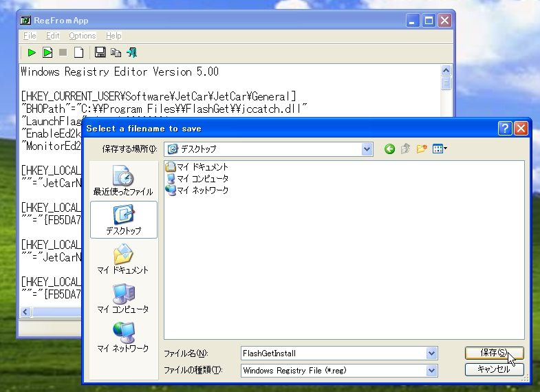
Task: Click the HKEY_CURRENT_USER JetCar General key line
Action: [158, 96]
